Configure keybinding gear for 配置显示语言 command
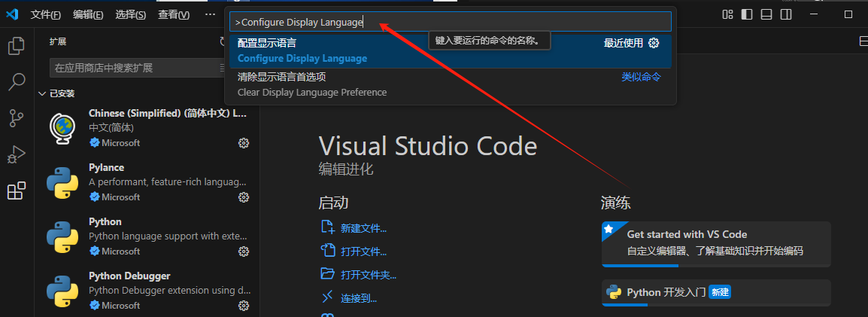868x317 pixels. 654,43
